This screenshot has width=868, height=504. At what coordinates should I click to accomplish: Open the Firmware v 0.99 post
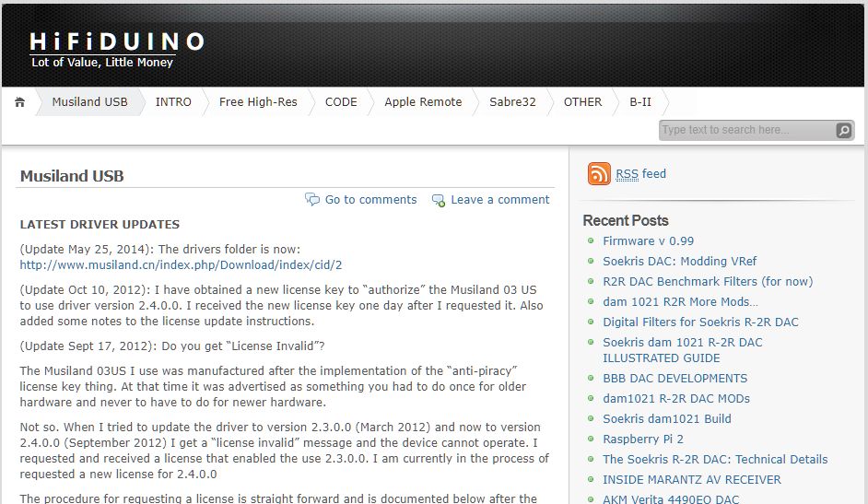[648, 241]
